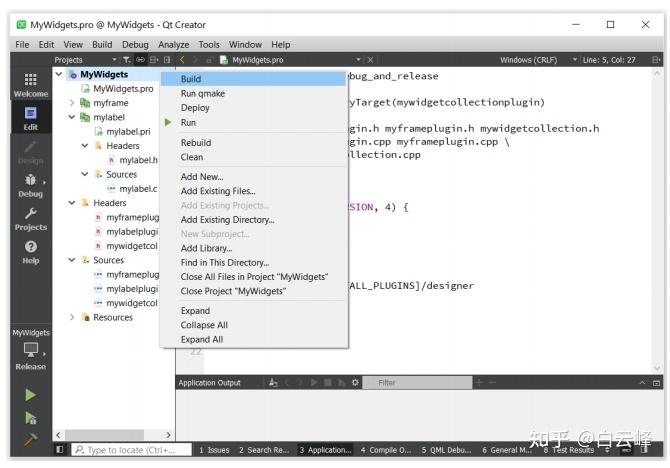This screenshot has width=670, height=468.
Task: Go back with the yellow arrow icon
Action: (182, 60)
